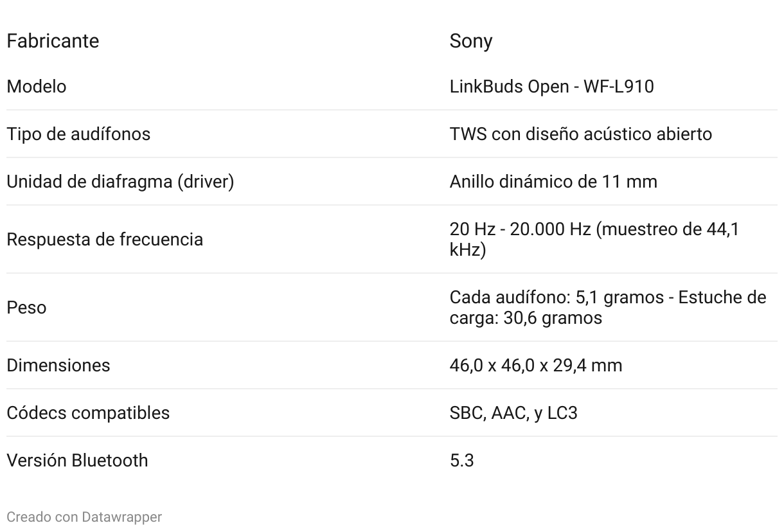Select the 'Dimensiones' label
Image resolution: width=784 pixels, height=532 pixels.
[58, 366]
